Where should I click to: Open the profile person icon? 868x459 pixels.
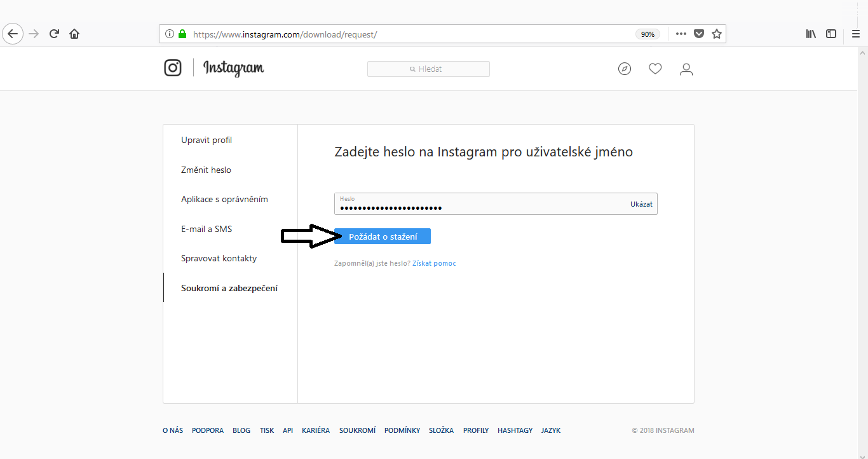pyautogui.click(x=686, y=69)
